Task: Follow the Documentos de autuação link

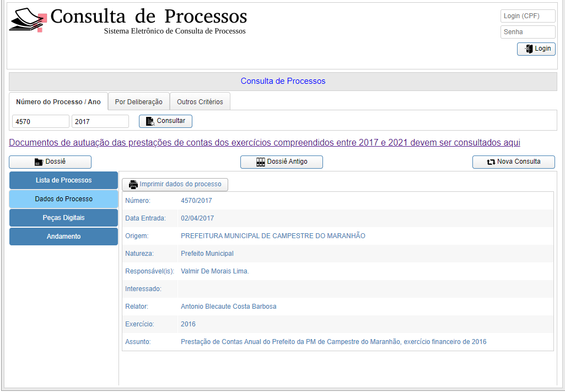Action: pos(265,142)
